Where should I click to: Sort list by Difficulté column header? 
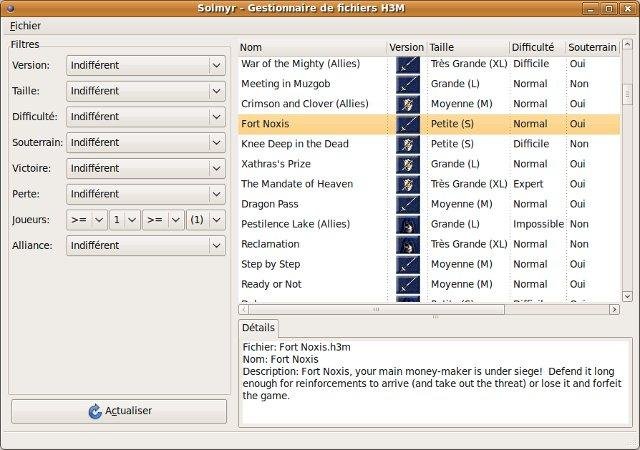(538, 47)
